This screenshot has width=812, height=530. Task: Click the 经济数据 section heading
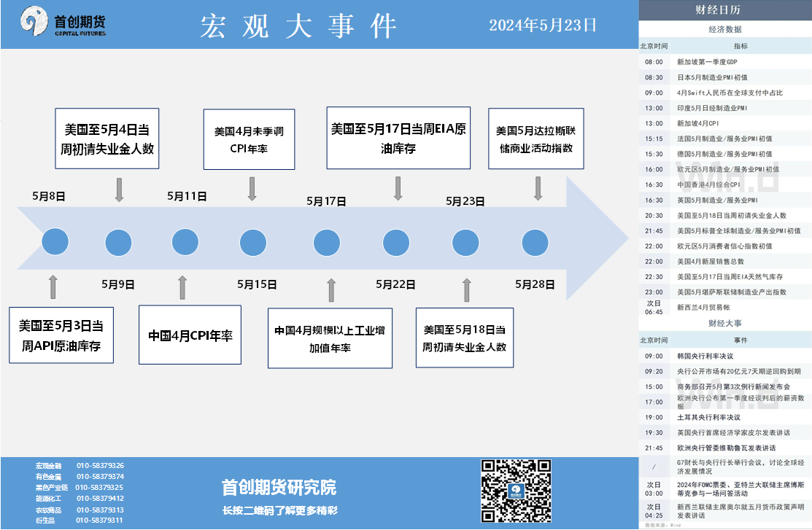pyautogui.click(x=725, y=29)
